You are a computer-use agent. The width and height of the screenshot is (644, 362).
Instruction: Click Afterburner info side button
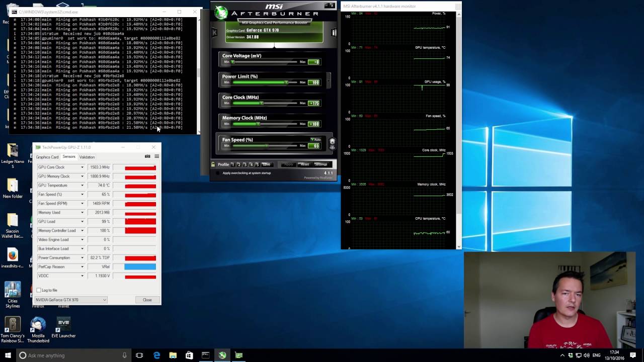coord(334,33)
